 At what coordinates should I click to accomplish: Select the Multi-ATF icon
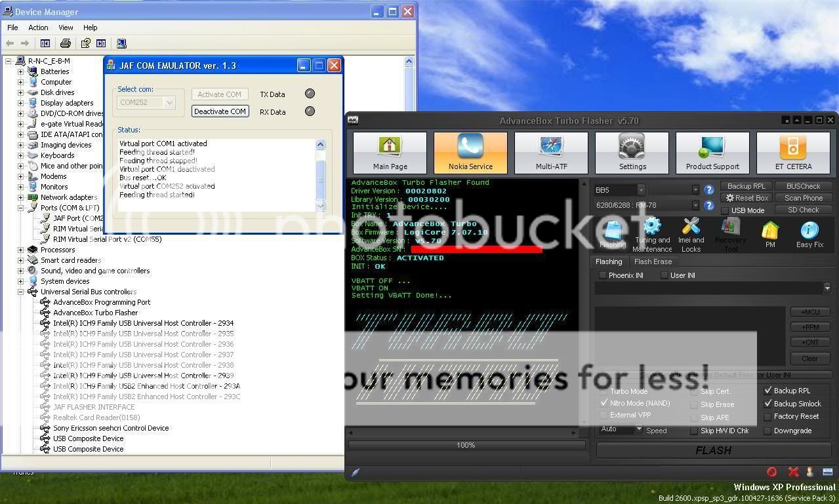[551, 152]
